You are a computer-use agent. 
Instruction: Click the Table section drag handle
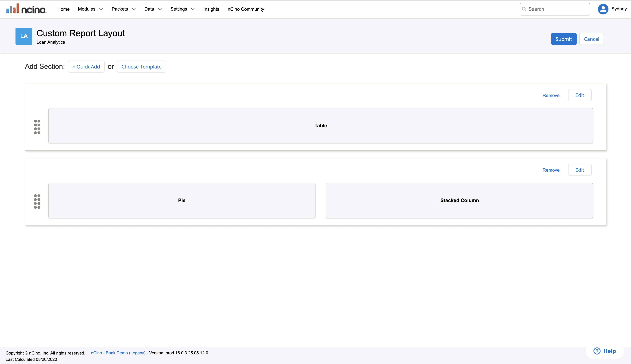(x=37, y=127)
